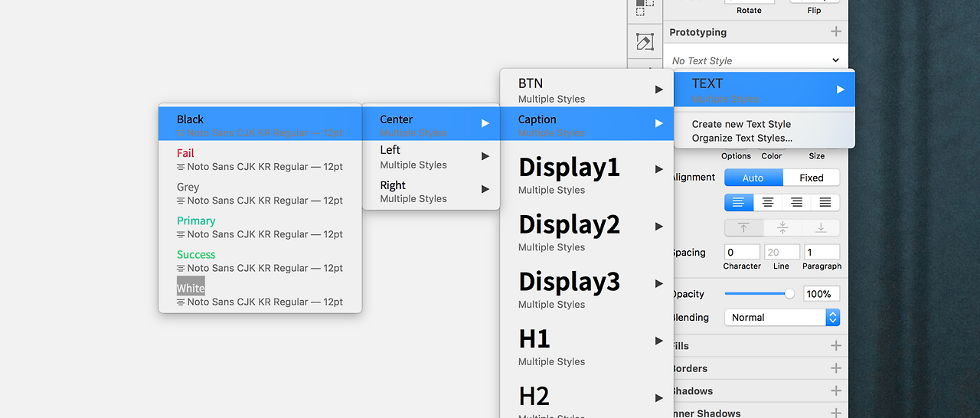Expand the H1 submenu arrow
This screenshot has height=418, width=980.
point(658,341)
